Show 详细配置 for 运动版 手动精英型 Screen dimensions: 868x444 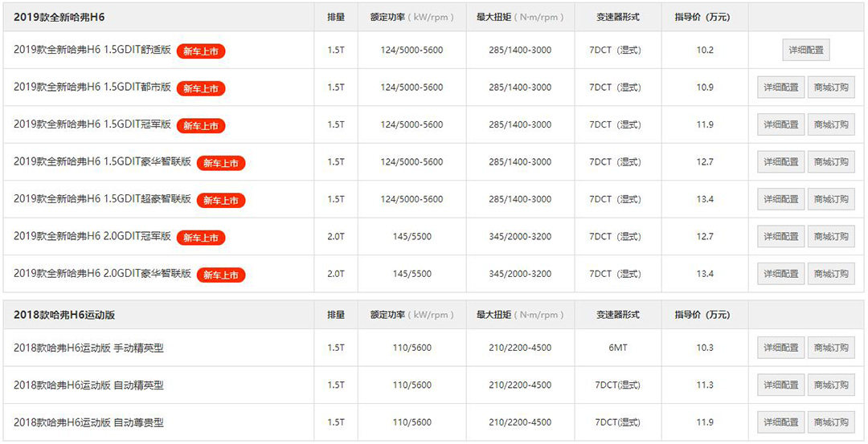pos(780,348)
